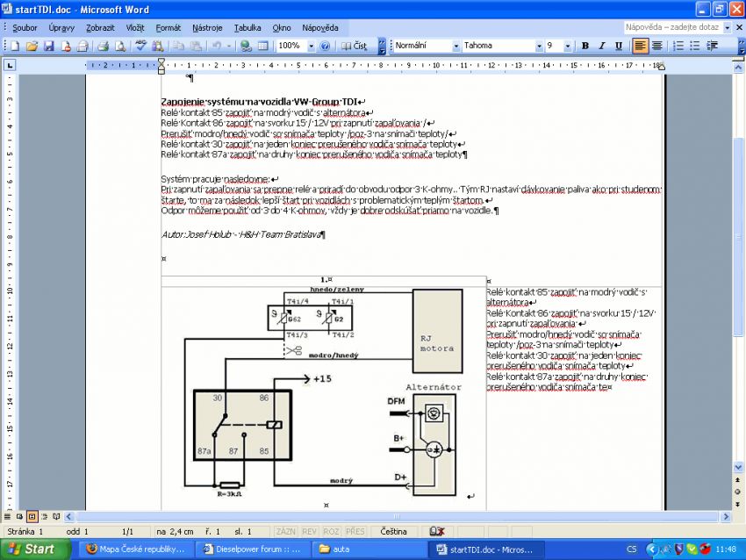The image size is (746, 560).
Task: Click the vertical scrollbar down arrow
Action: [x=738, y=467]
